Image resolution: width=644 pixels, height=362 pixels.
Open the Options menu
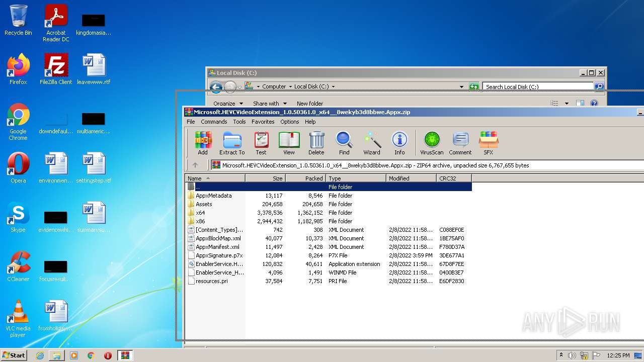pyautogui.click(x=290, y=122)
